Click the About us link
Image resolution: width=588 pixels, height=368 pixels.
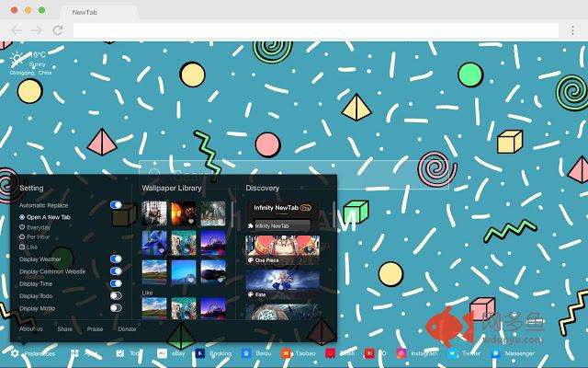[31, 328]
